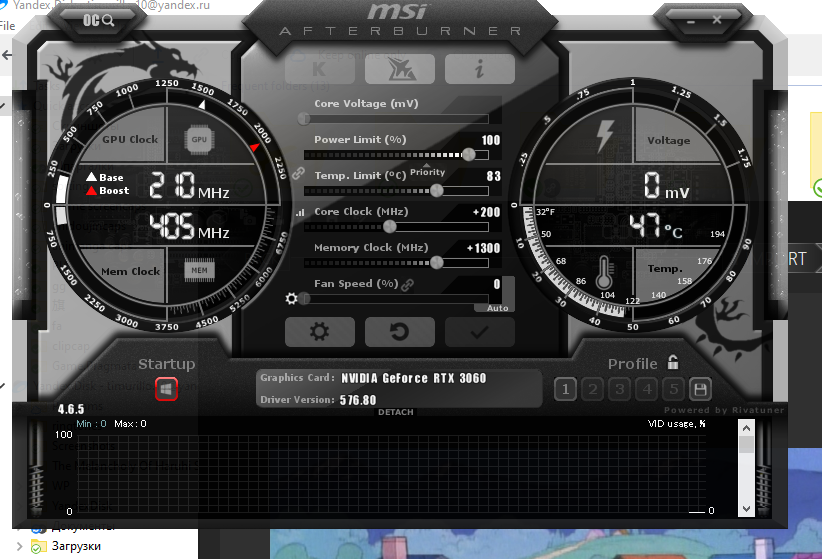The height and width of the screenshot is (559, 822).
Task: Click the Memory Clock value +1300
Action: click(x=483, y=249)
